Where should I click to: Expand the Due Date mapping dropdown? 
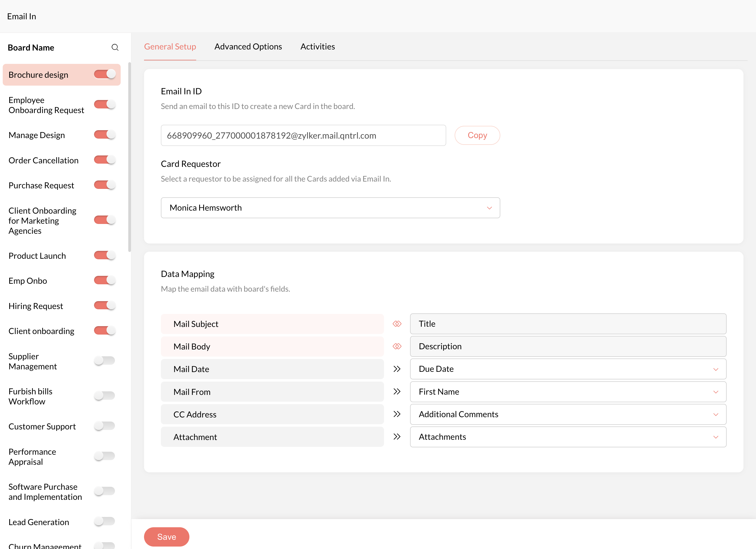(568, 369)
